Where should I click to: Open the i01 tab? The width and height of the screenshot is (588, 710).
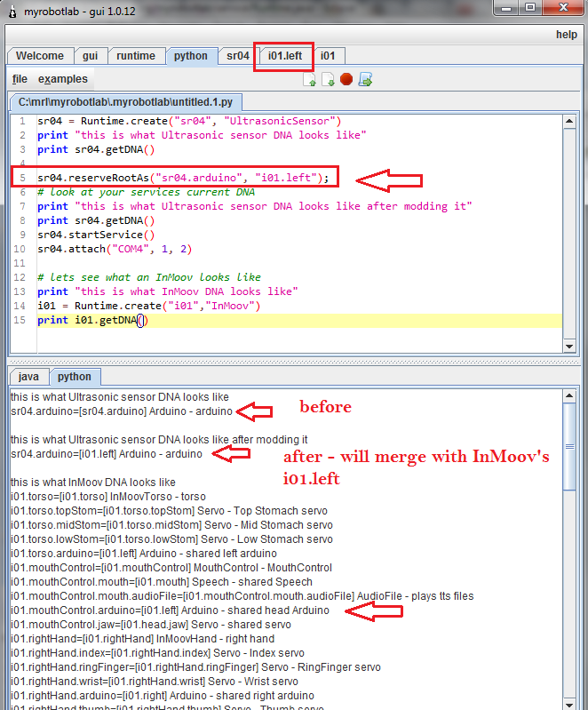tap(328, 56)
